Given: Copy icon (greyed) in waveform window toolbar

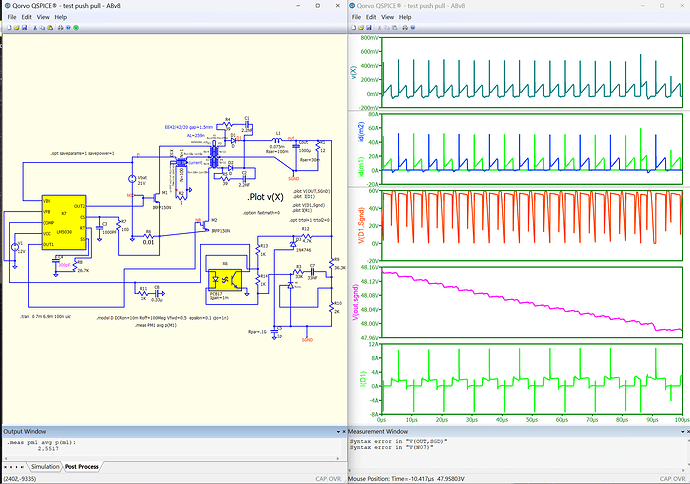Looking at the screenshot, I should click(387, 28).
